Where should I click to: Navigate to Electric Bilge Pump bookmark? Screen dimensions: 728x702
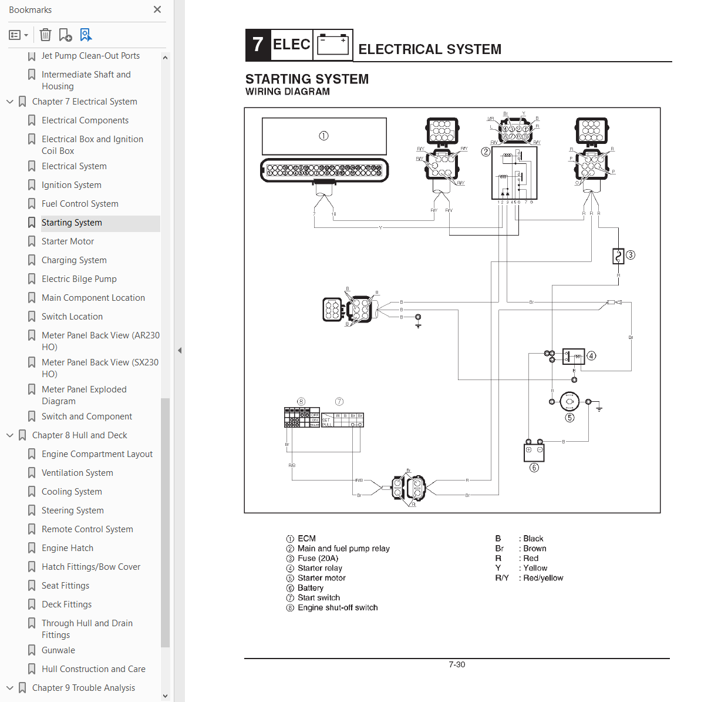(79, 279)
